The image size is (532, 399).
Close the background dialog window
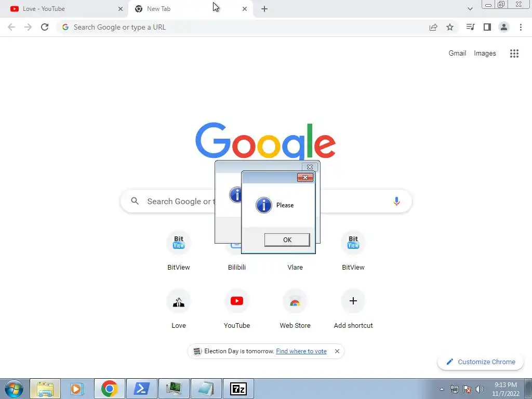(x=310, y=167)
